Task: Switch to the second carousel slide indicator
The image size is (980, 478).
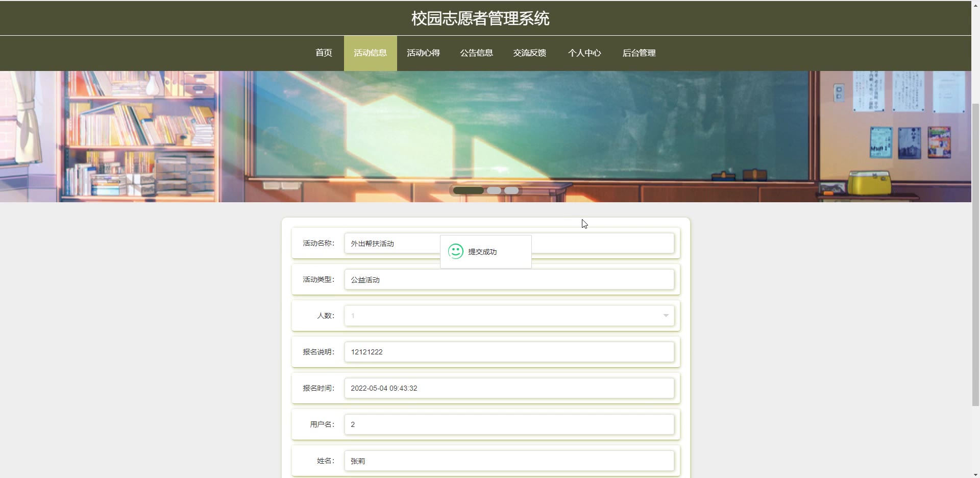Action: click(x=494, y=190)
